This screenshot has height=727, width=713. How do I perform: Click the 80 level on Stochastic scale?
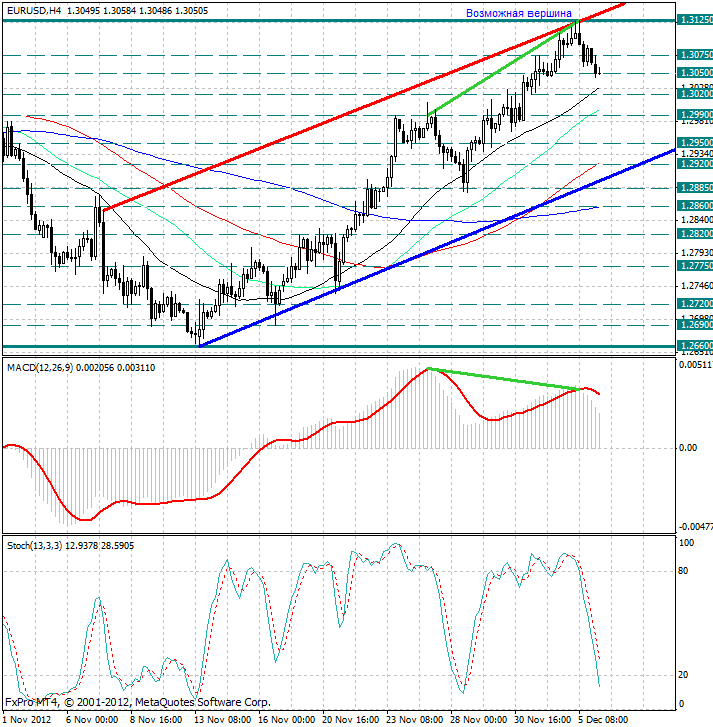click(x=683, y=571)
